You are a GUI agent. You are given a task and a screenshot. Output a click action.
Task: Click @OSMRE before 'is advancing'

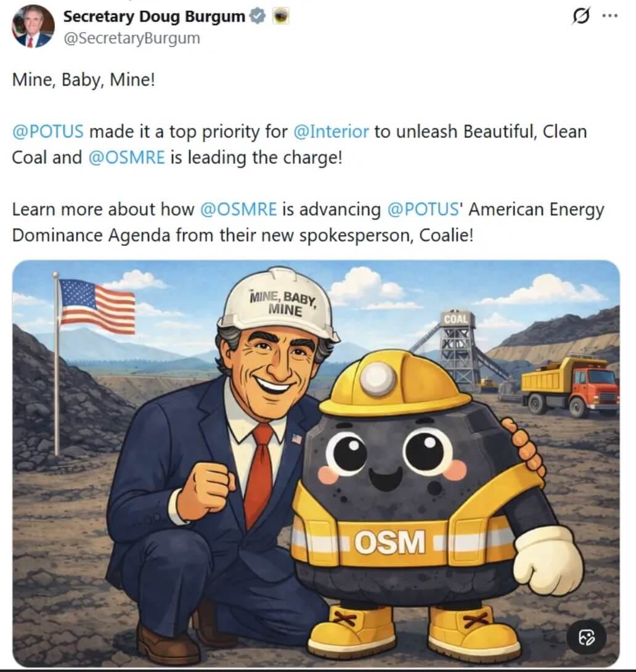point(238,210)
